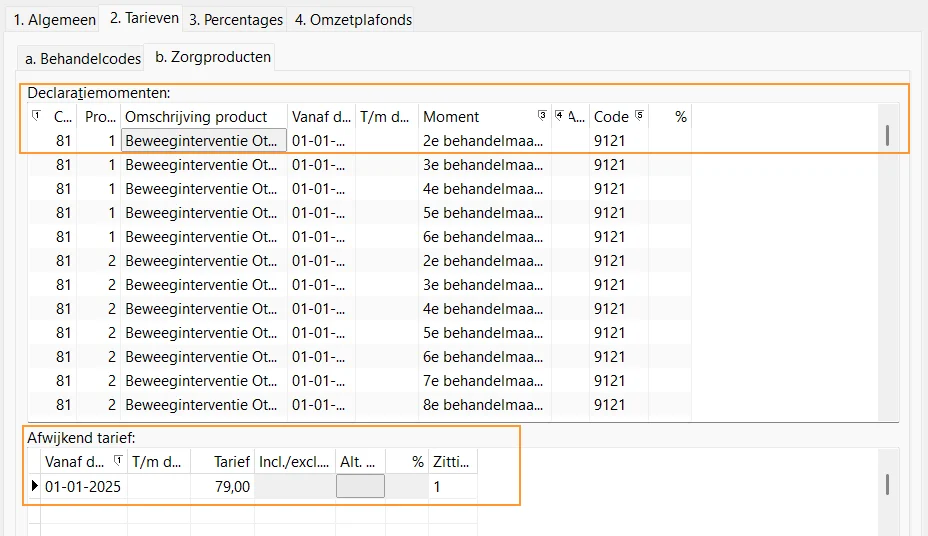Select the row with 8e behandelmaand moment
This screenshot has width=928, height=536.
(483, 405)
